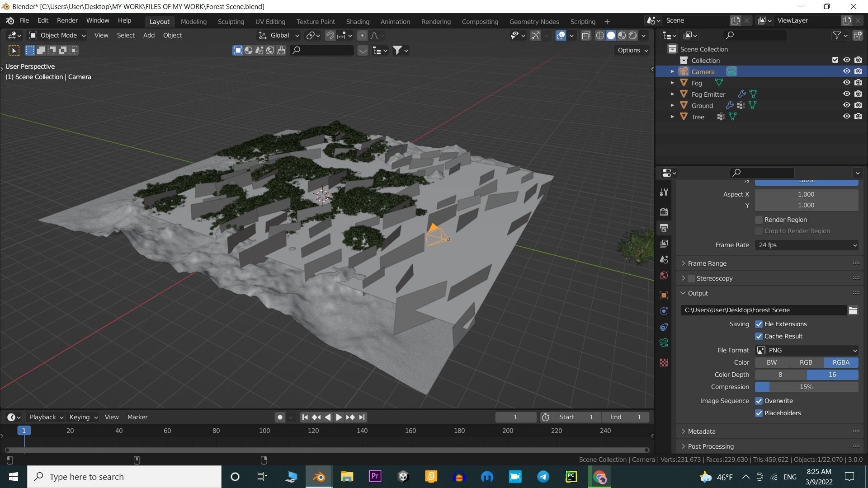Open the Camera data properties tab icon
The height and width of the screenshot is (488, 868).
tap(664, 343)
